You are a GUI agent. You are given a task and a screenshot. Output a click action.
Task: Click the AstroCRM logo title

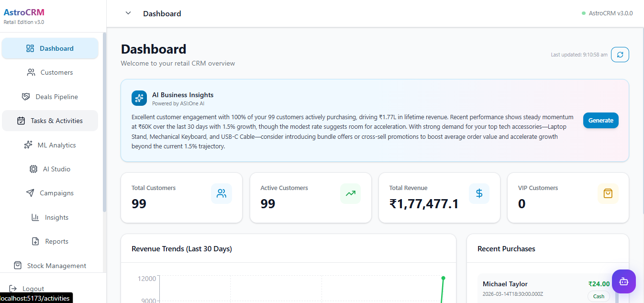[x=24, y=12]
